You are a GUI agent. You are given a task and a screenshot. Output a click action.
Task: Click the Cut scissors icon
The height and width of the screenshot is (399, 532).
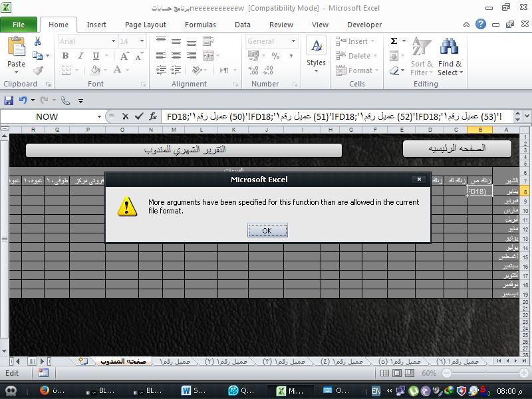coord(38,41)
